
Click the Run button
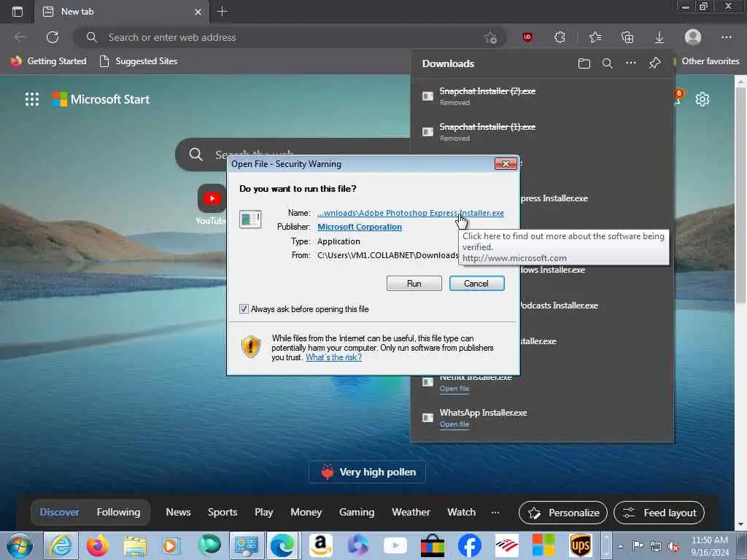[x=414, y=284]
